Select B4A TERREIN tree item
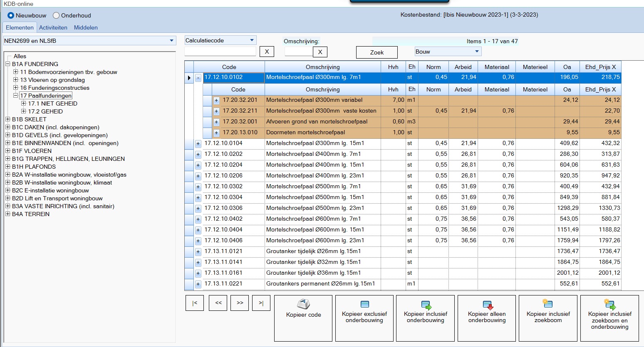 coord(31,214)
